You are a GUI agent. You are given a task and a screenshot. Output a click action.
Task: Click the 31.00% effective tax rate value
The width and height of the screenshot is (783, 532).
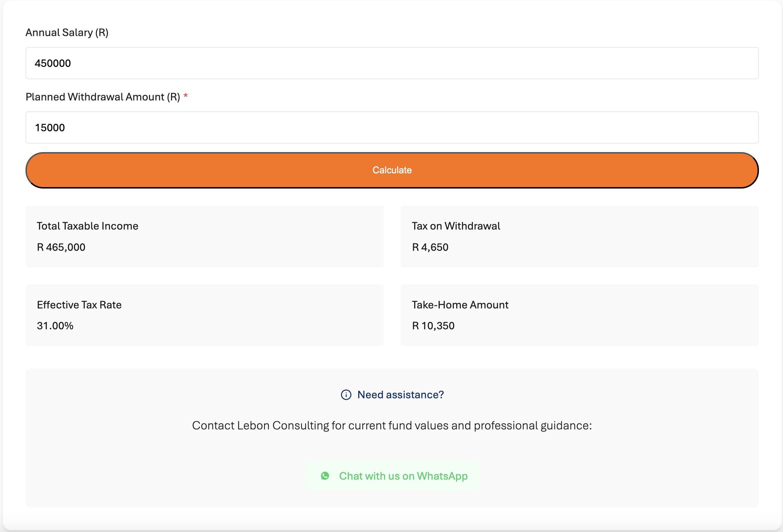55,326
